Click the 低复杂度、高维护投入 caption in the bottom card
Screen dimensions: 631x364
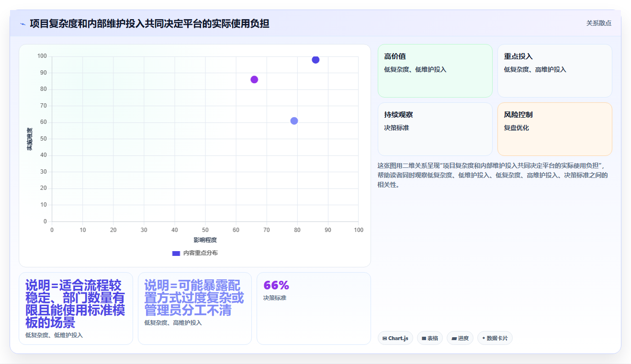coord(173,323)
